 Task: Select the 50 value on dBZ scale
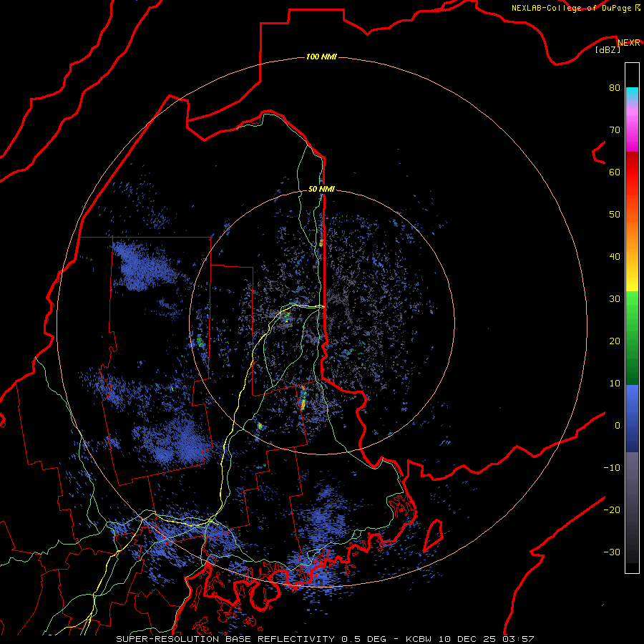tap(615, 215)
